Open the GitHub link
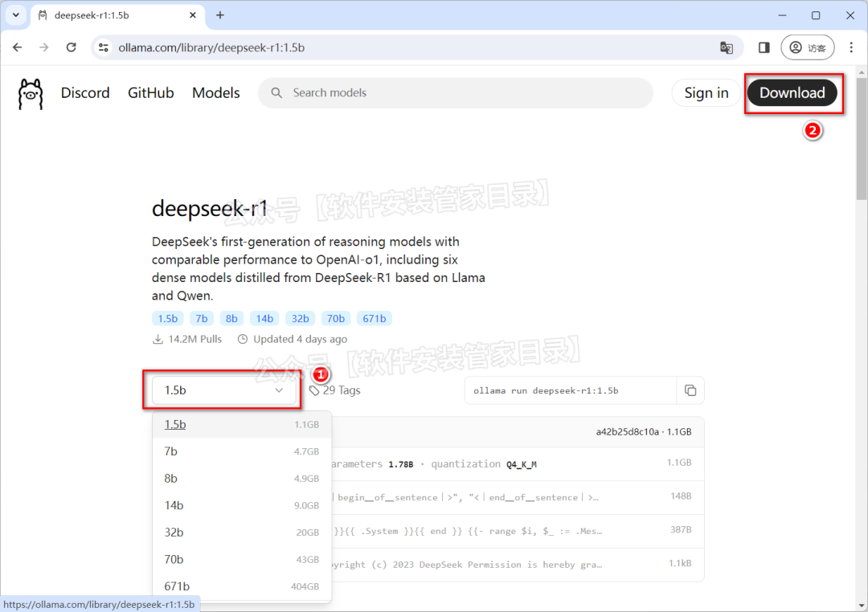868x612 pixels. tap(150, 93)
